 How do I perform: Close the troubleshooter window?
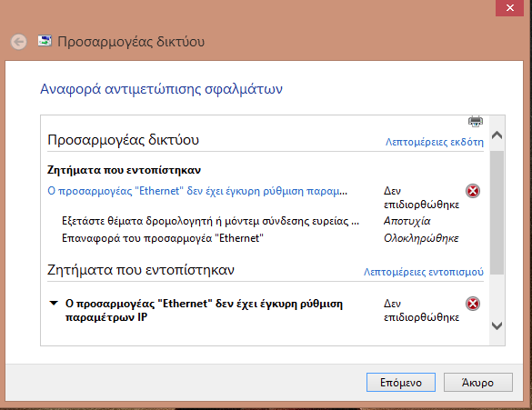pyautogui.click(x=509, y=8)
